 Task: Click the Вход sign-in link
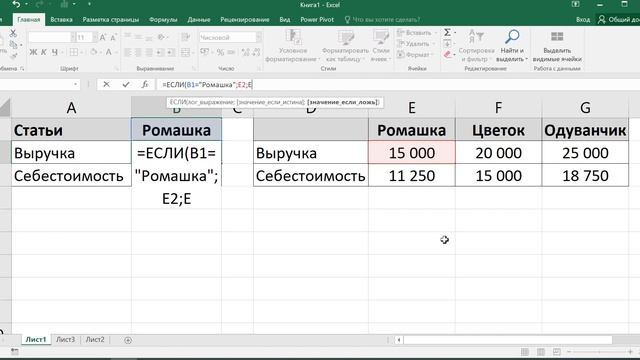(583, 20)
